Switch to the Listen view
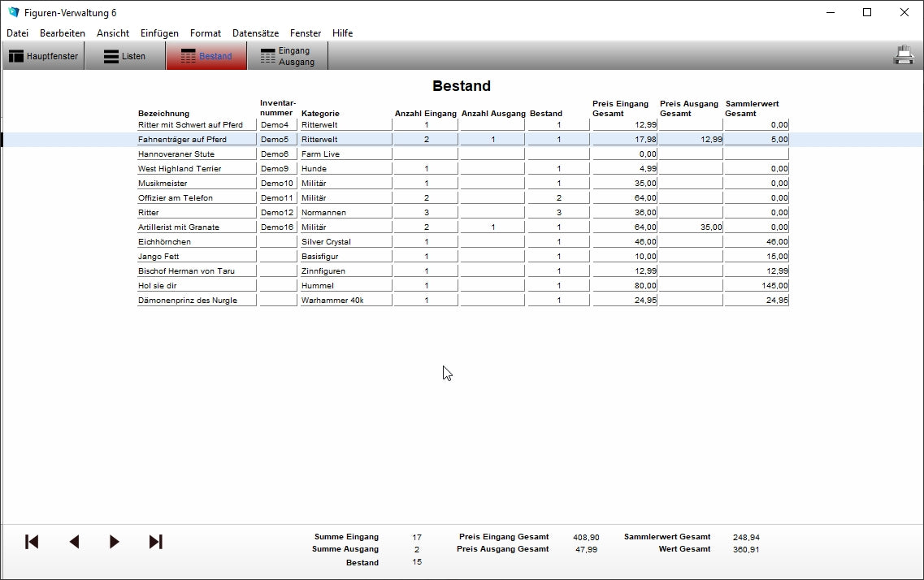Screen dimensions: 924x580 (x=125, y=56)
